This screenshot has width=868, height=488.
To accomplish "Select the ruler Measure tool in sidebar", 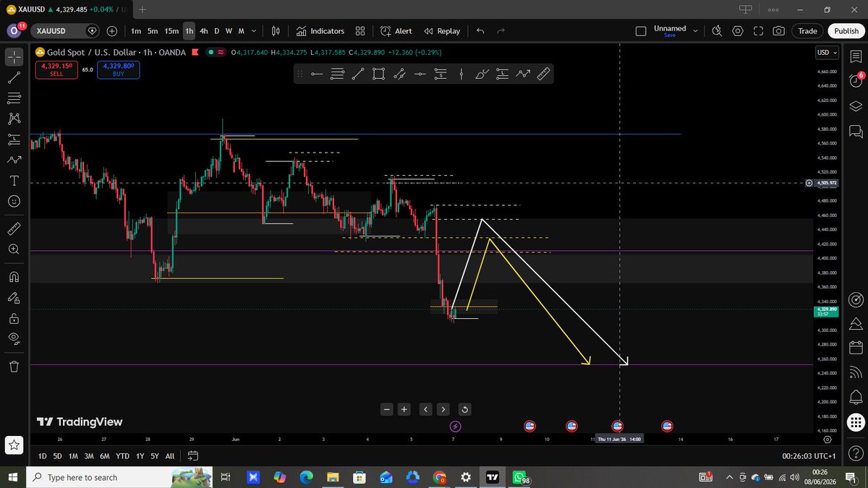I will [x=14, y=228].
